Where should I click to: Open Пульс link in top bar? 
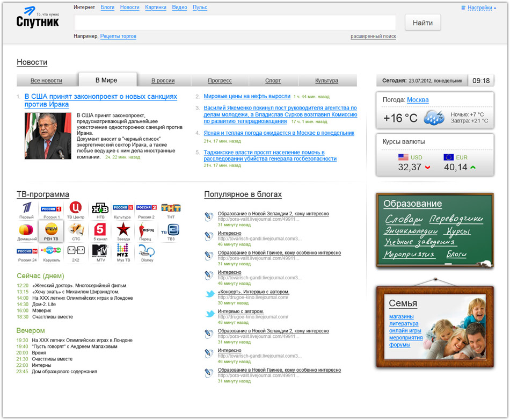tap(200, 7)
